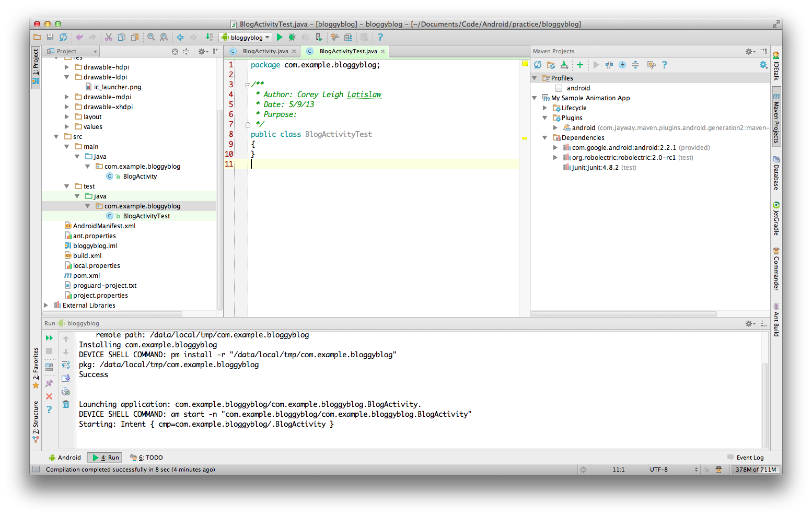The width and height of the screenshot is (812, 516).
Task: Select AndroidManifest.xml in project tree
Action: (x=104, y=226)
